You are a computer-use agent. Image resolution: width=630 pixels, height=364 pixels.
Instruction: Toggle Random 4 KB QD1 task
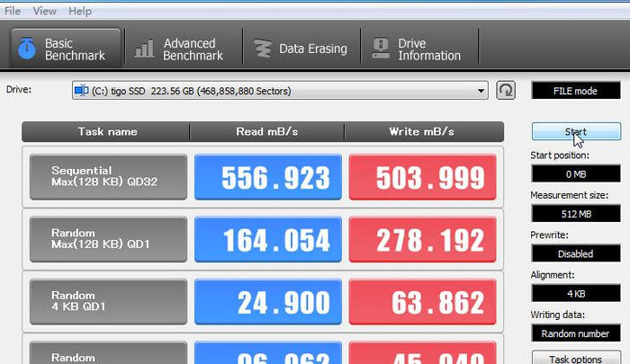point(108,301)
